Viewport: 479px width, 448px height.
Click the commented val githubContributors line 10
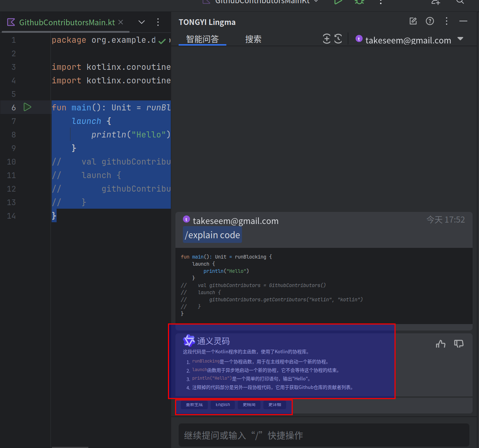pyautogui.click(x=111, y=162)
